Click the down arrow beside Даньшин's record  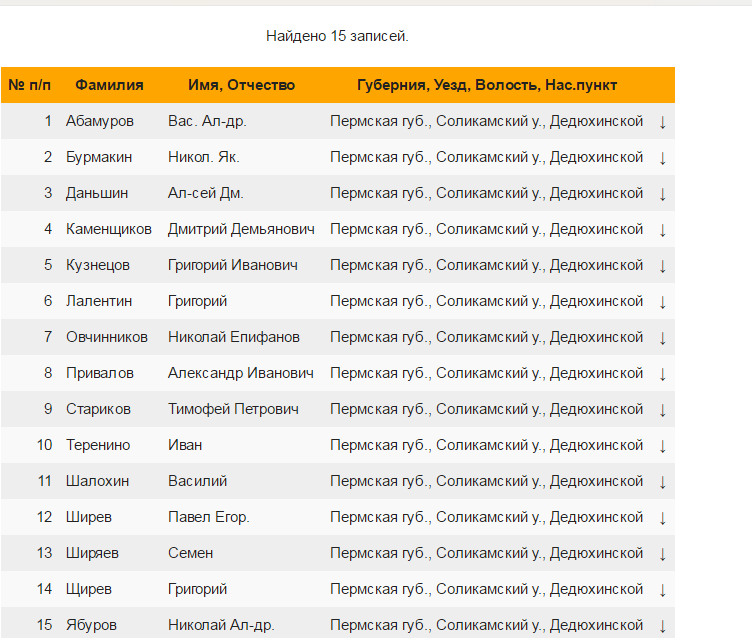pyautogui.click(x=662, y=194)
